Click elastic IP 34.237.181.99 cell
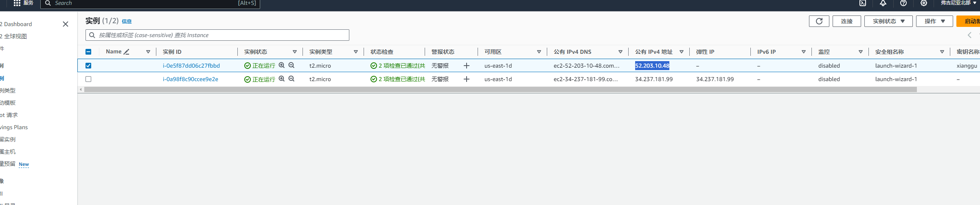Viewport: 980px width, 205px height. (x=715, y=79)
